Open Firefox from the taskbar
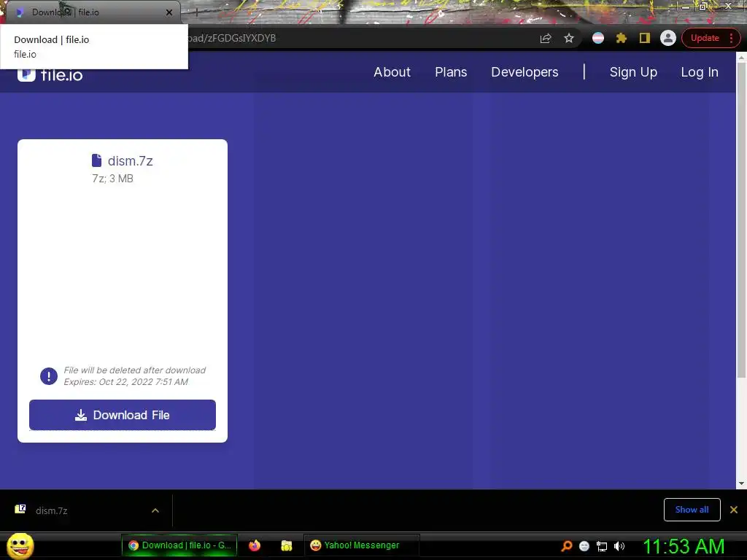Viewport: 747px width, 560px height. [255, 545]
